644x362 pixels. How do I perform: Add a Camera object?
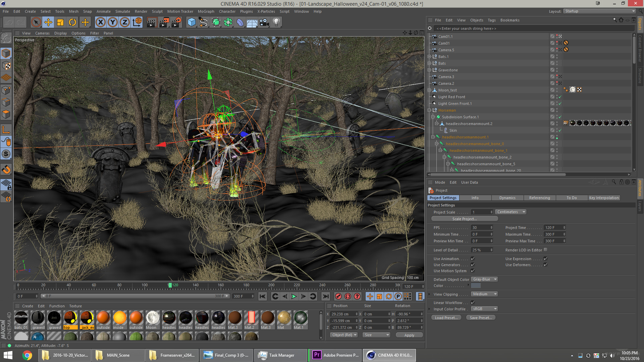click(264, 22)
